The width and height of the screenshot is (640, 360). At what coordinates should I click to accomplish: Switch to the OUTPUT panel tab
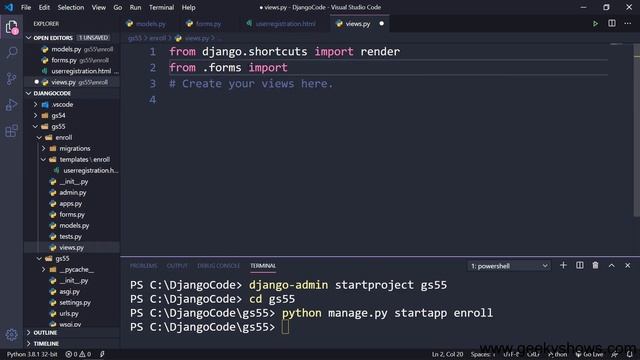coord(177,266)
